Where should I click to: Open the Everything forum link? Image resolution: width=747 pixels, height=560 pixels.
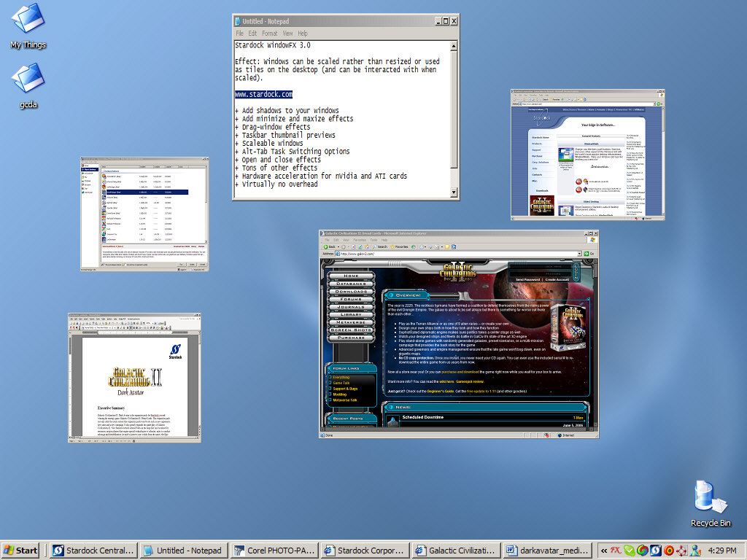pos(341,377)
